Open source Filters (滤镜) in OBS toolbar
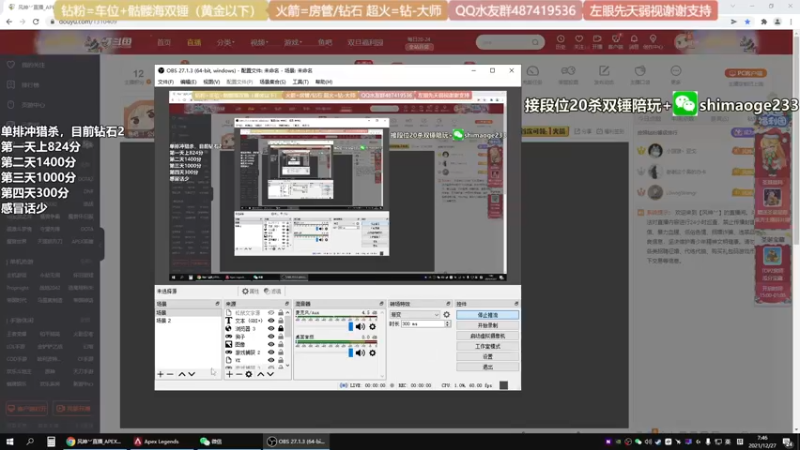 point(273,291)
